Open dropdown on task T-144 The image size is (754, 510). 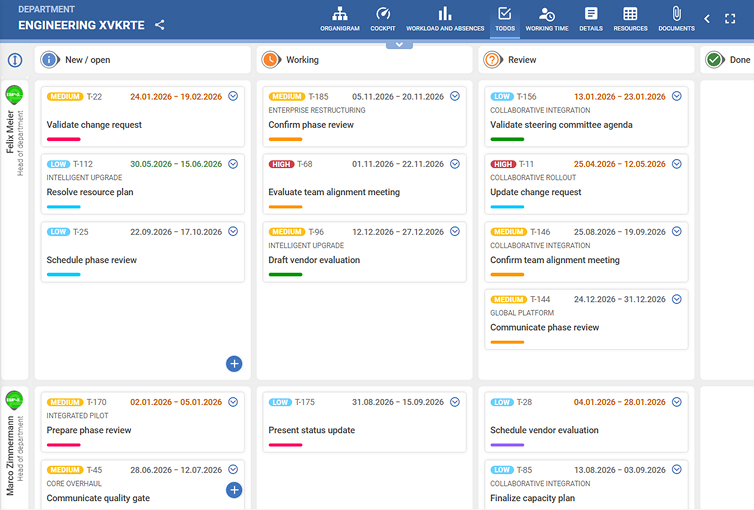tap(677, 299)
